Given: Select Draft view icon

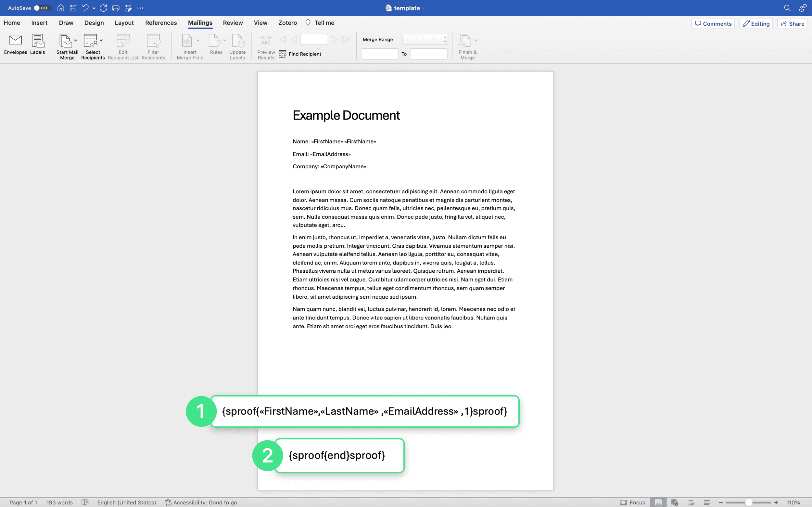Looking at the screenshot, I should pos(707,502).
